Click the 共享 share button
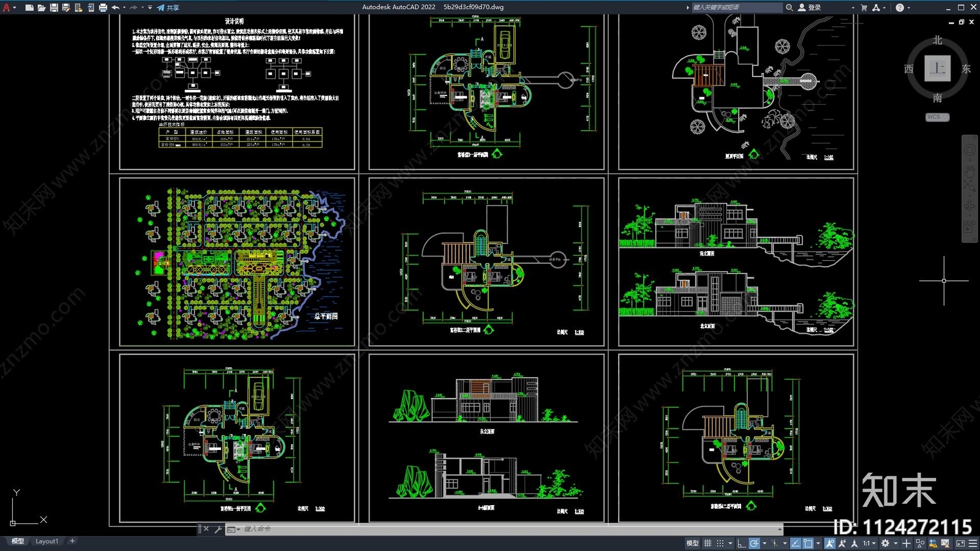 pos(168,7)
